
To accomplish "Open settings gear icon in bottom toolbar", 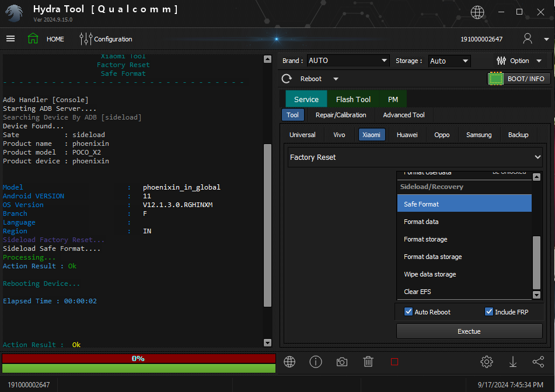I will (x=487, y=362).
